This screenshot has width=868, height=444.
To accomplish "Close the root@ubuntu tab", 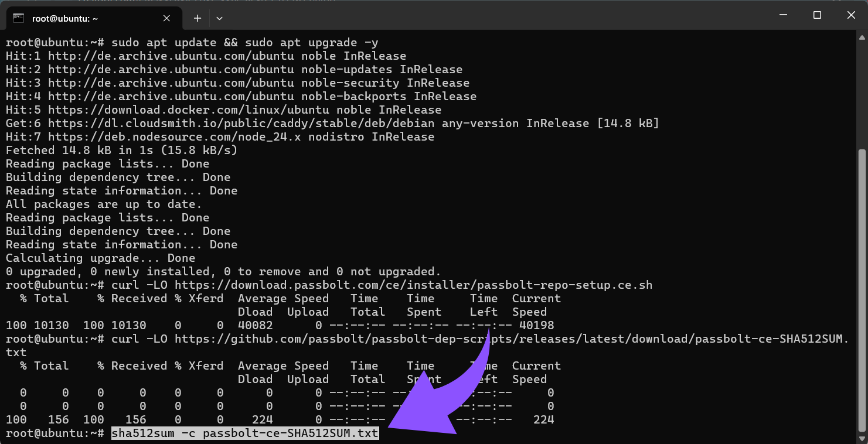I will 166,18.
